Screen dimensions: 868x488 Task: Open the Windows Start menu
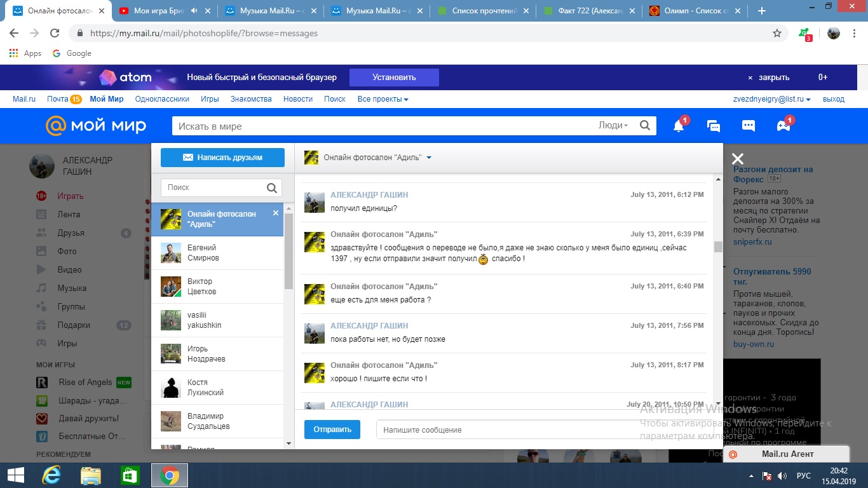pos(15,475)
